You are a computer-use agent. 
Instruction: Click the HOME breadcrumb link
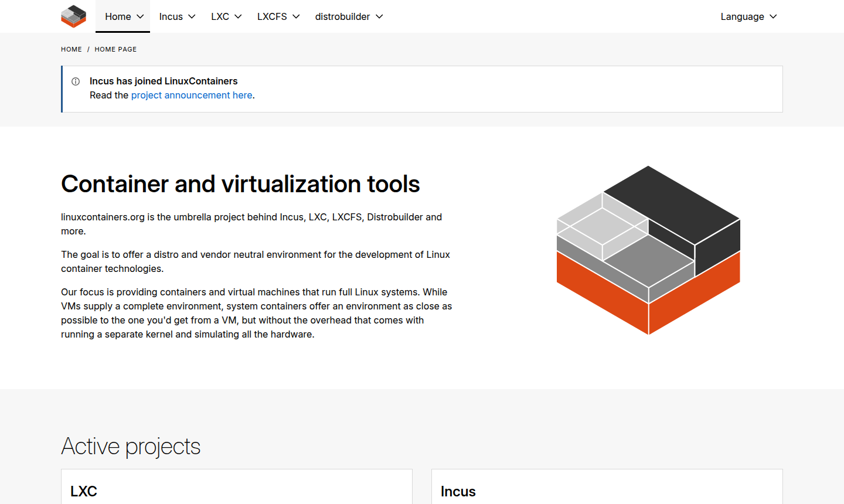(72, 49)
